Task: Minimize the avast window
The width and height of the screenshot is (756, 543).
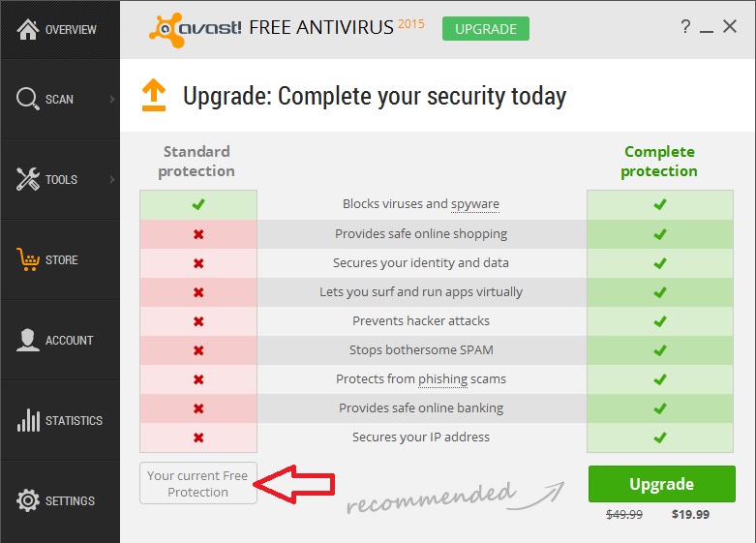Action: [x=707, y=27]
